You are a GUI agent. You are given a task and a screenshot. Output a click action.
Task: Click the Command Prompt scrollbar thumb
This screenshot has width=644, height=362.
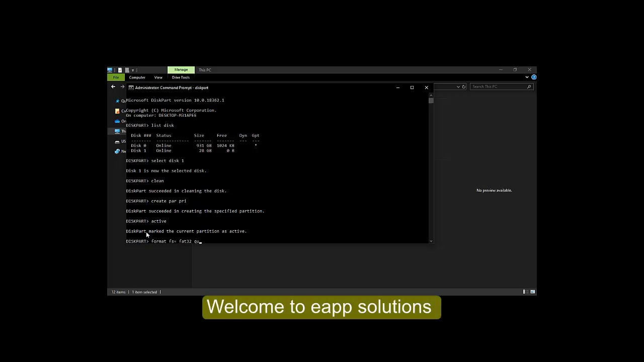(431, 101)
